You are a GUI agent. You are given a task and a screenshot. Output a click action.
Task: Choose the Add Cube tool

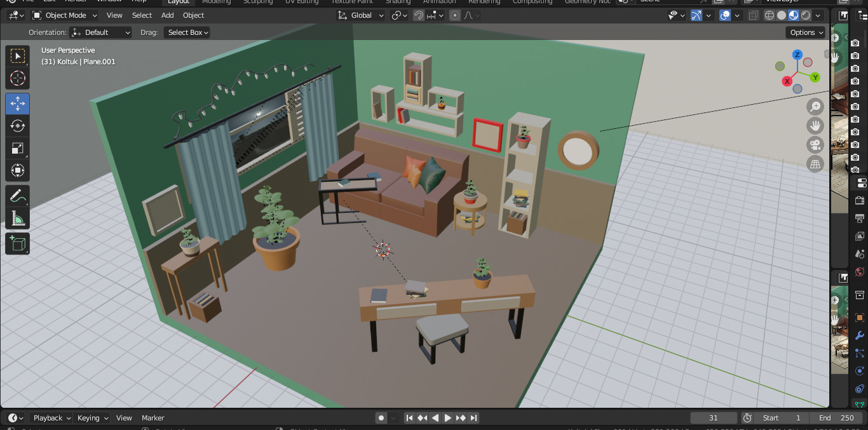click(x=18, y=244)
